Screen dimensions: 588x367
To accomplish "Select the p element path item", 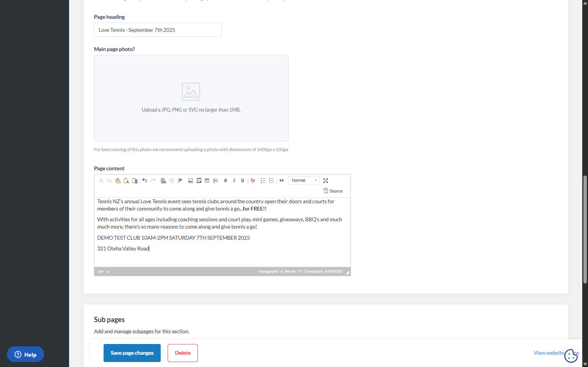I will (x=108, y=272).
